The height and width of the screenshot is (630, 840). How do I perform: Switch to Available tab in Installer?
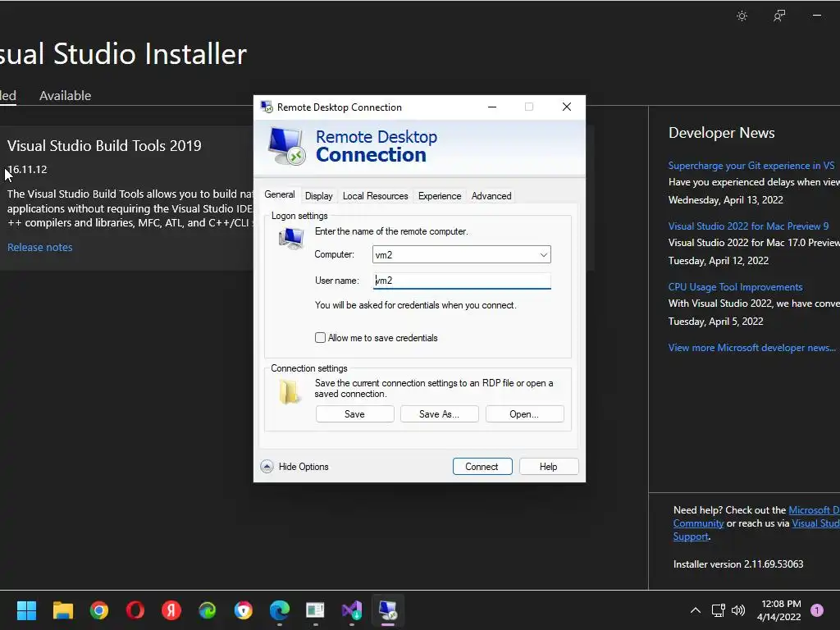[x=66, y=95]
